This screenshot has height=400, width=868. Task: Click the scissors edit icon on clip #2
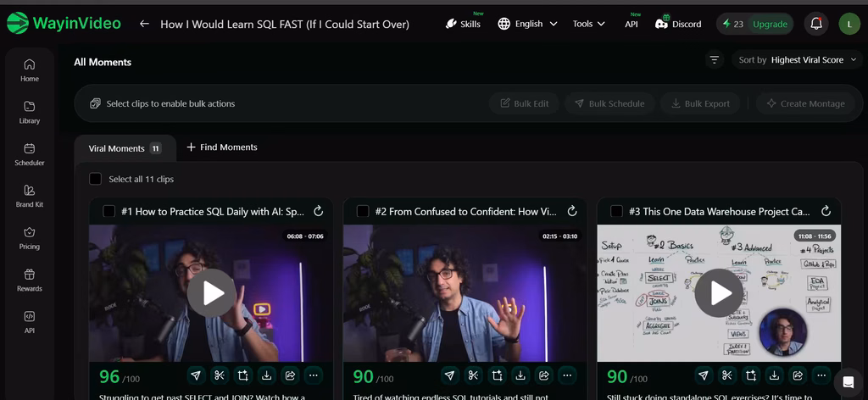click(473, 375)
